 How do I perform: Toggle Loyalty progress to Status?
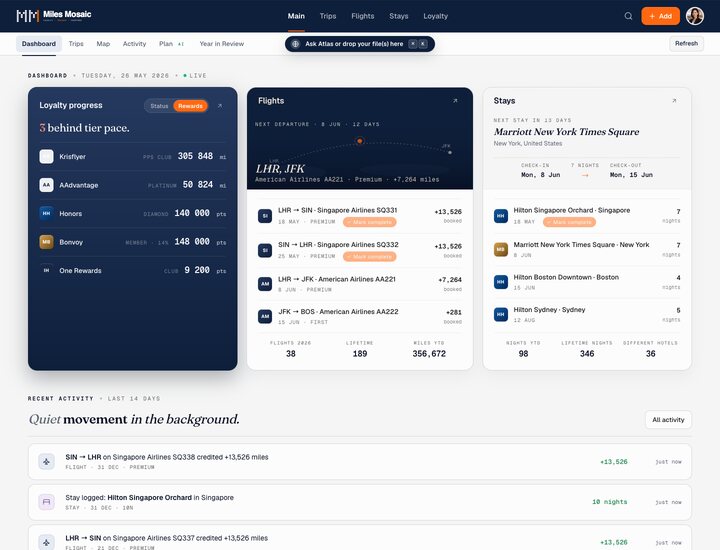click(x=159, y=106)
